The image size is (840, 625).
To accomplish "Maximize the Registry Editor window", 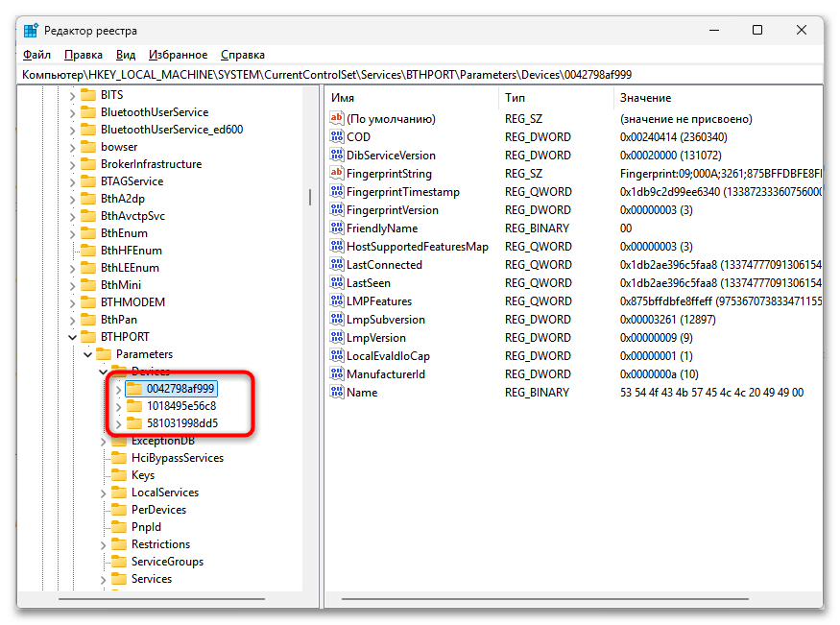I will pos(757,30).
